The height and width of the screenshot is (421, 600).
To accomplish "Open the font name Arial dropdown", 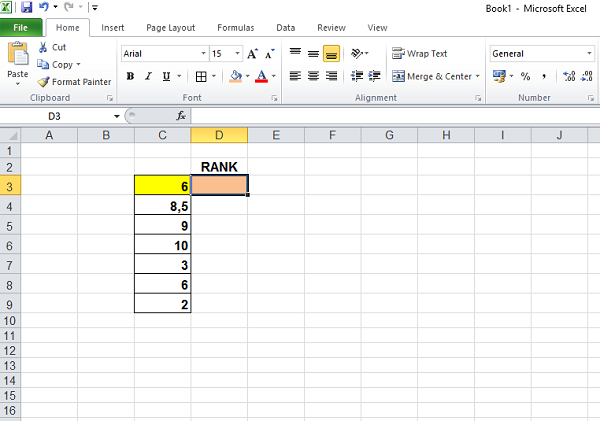I will click(x=202, y=54).
